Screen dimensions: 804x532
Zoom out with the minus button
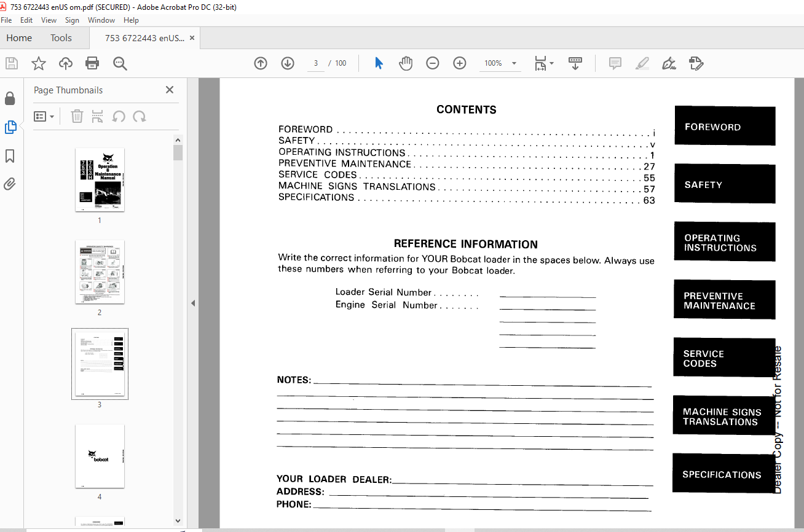433,63
